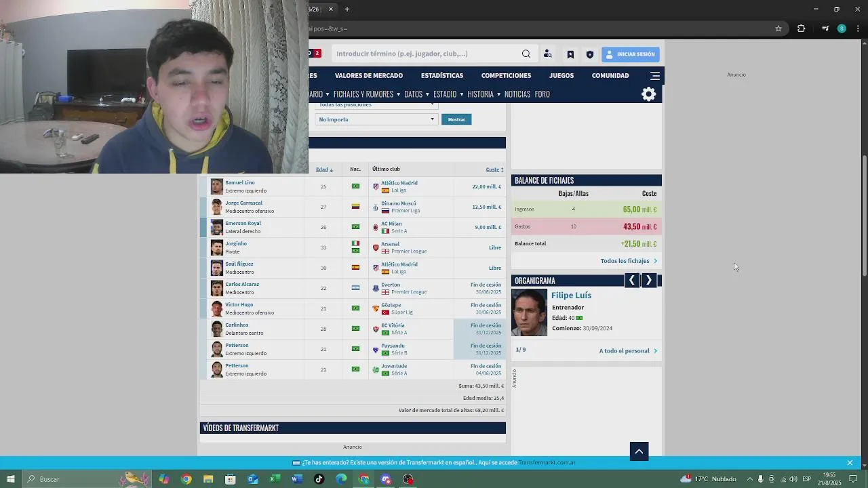Click the search magnifier icon in Transfermarkt

coord(526,54)
